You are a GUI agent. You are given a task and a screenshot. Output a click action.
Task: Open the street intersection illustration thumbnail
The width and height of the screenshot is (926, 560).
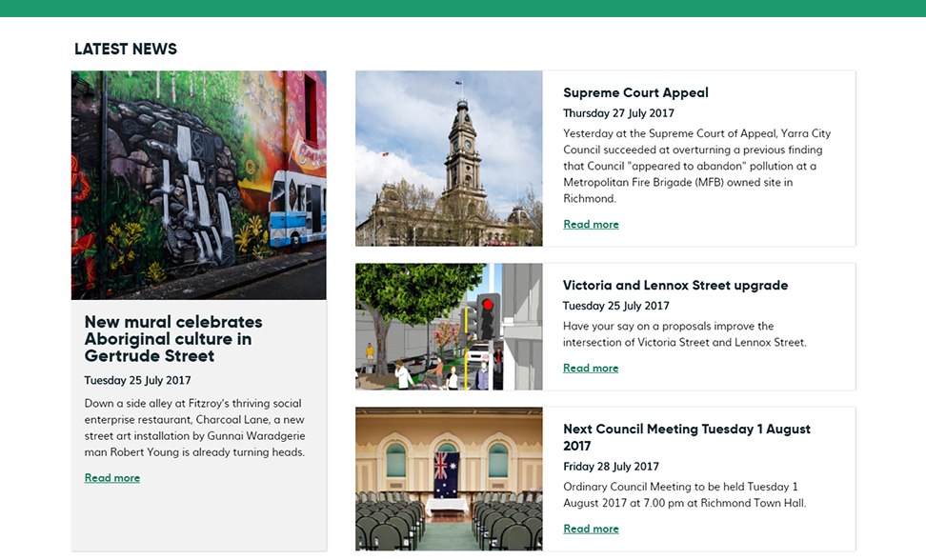pos(449,327)
